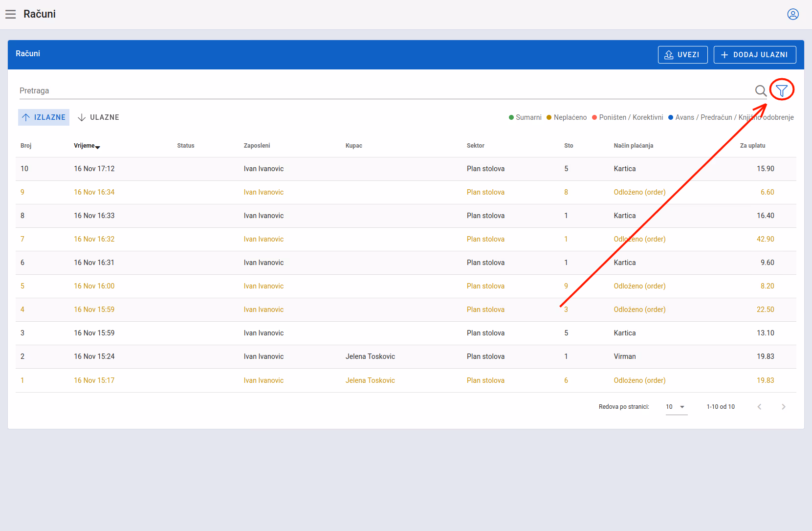Sort by Status column header
This screenshot has height=531, width=812.
coord(186,146)
